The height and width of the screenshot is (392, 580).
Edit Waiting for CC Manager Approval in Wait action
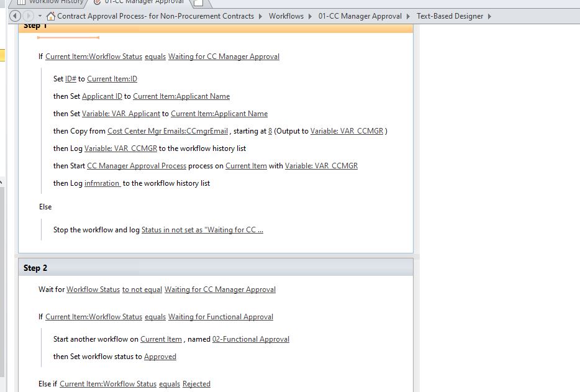click(x=220, y=289)
